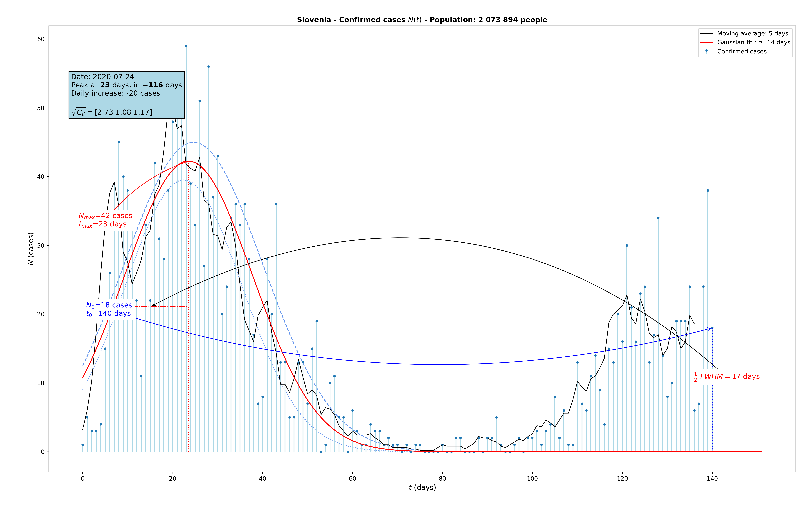The image size is (812, 513).
Task: Click the blue 't0=140 days' annotation
Action: click(108, 314)
